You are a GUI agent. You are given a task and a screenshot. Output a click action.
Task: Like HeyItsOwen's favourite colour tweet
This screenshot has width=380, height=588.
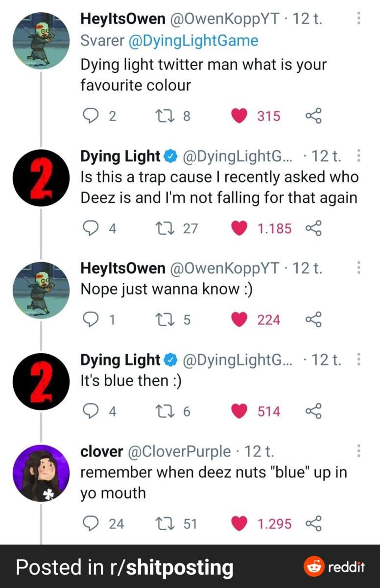point(239,116)
